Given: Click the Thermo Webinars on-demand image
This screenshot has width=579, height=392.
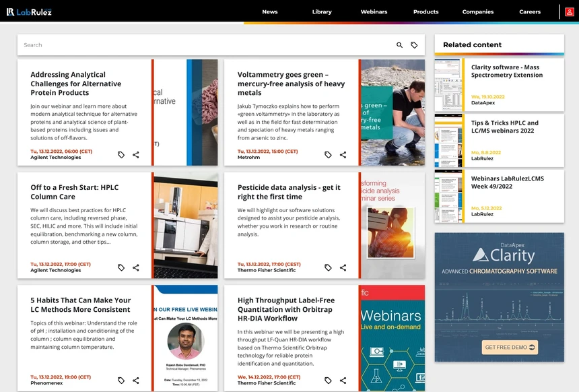Looking at the screenshot, I should tap(393, 337).
